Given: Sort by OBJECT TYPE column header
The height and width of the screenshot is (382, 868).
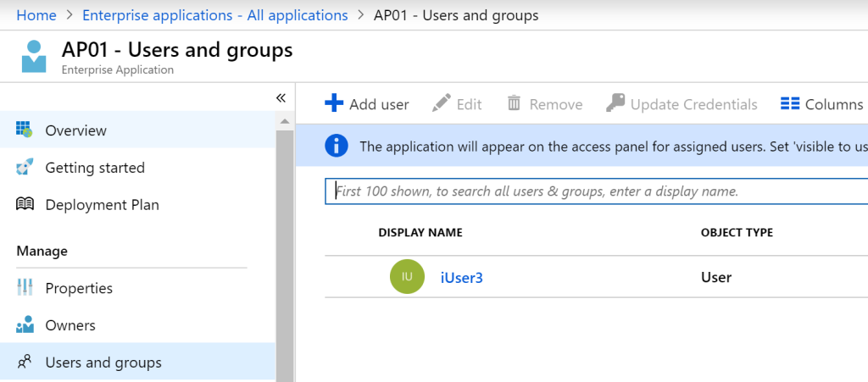Looking at the screenshot, I should 737,233.
